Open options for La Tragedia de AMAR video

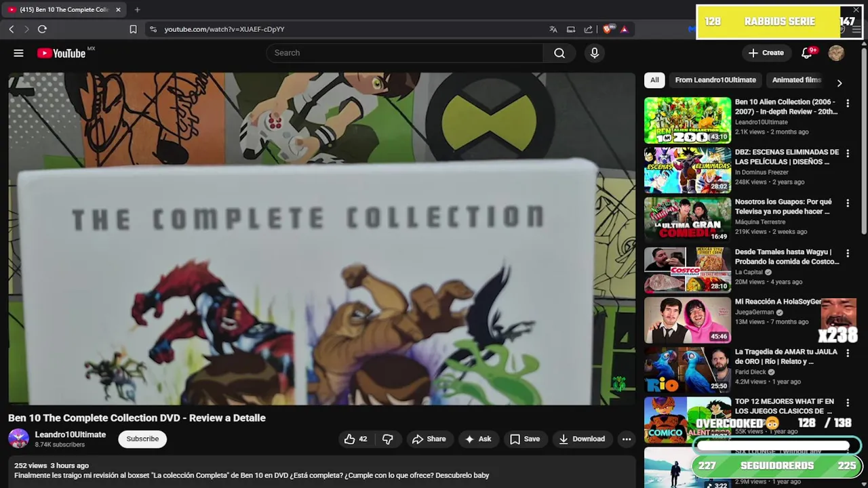[848, 353]
